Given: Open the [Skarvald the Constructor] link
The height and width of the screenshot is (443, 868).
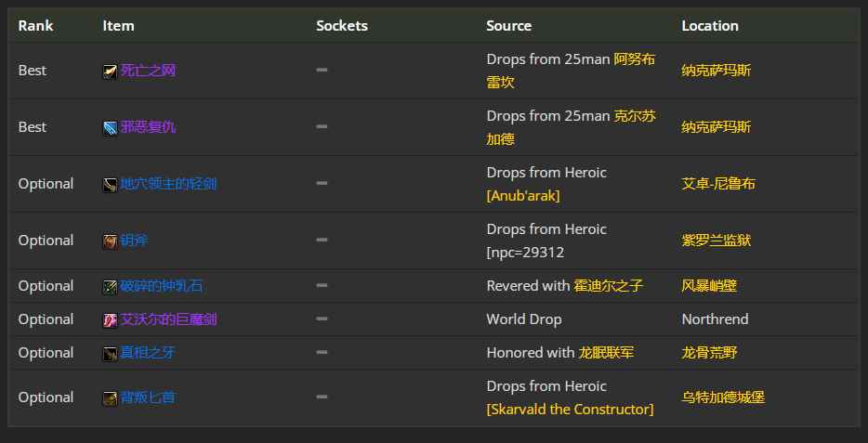Looking at the screenshot, I should point(570,409).
